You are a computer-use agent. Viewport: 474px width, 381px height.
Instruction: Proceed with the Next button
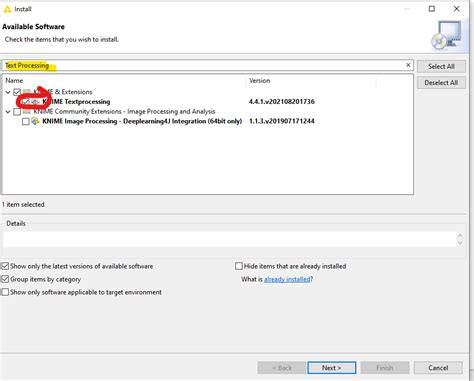pos(332,368)
